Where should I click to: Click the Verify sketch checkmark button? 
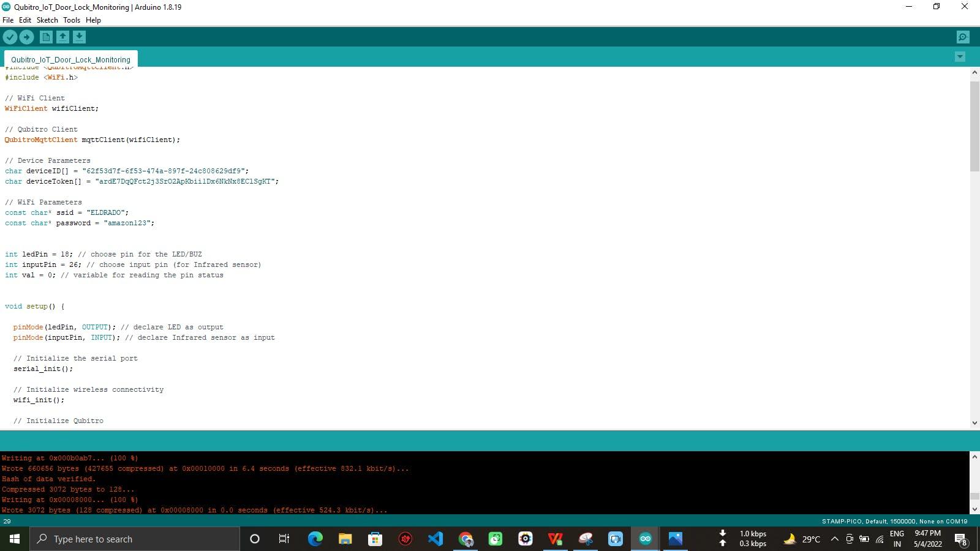10,37
